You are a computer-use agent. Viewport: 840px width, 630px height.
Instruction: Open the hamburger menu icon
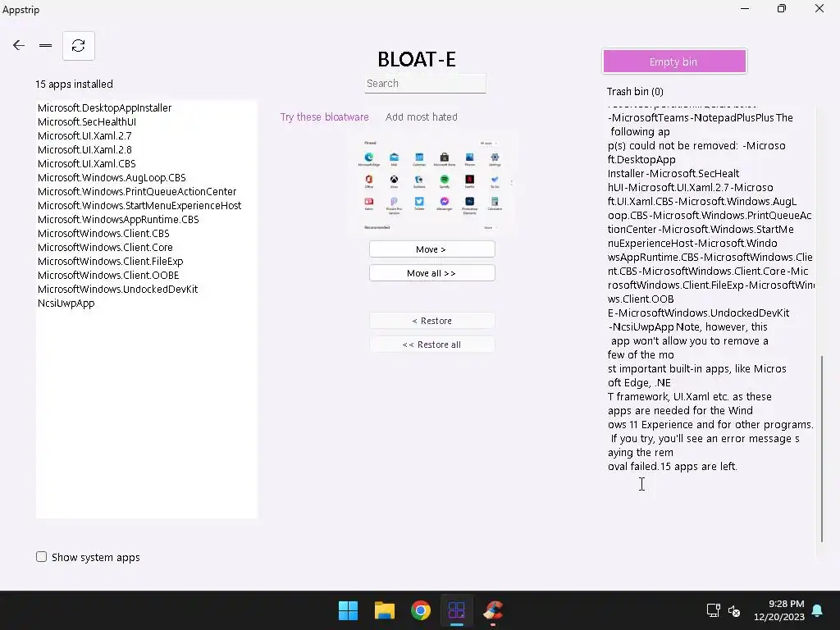pyautogui.click(x=46, y=46)
